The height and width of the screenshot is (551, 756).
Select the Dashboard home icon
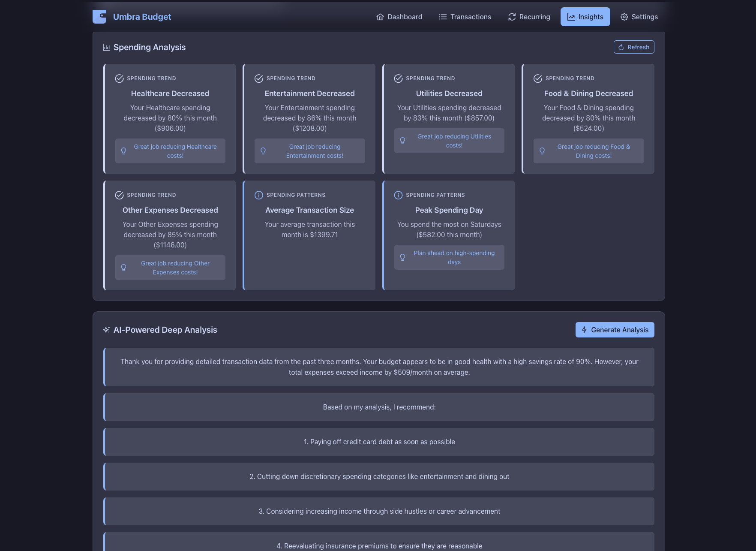(380, 16)
